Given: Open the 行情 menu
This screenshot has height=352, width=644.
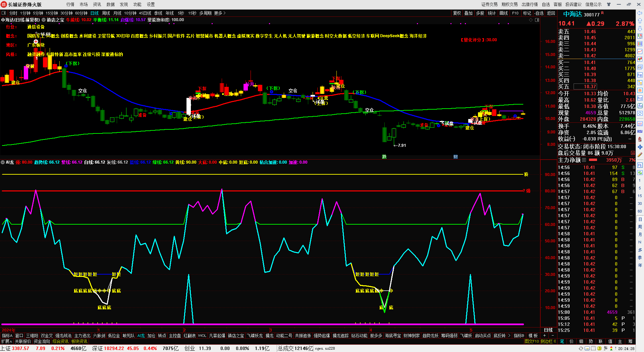Looking at the screenshot, I should pyautogui.click(x=70, y=4).
